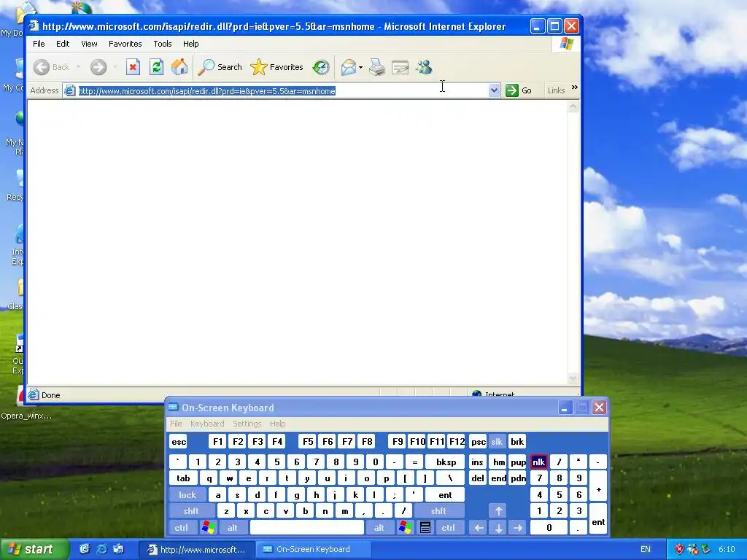Click the right Windows logo key on keyboard
Image resolution: width=747 pixels, height=560 pixels.
(406, 527)
